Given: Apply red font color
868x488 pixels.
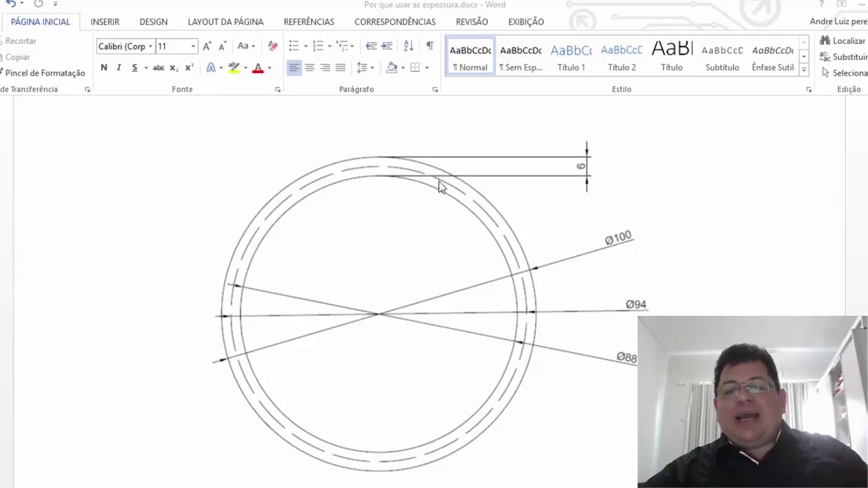Looking at the screenshot, I should (x=258, y=67).
